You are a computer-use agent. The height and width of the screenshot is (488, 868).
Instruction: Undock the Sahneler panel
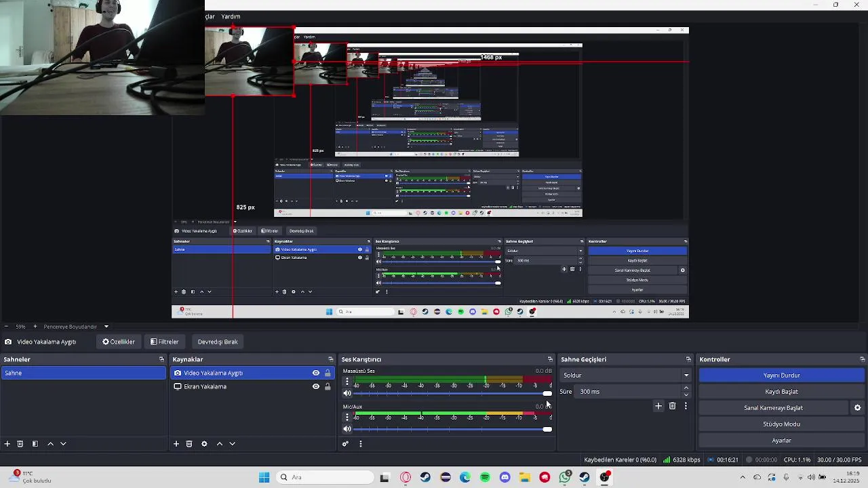(x=161, y=359)
